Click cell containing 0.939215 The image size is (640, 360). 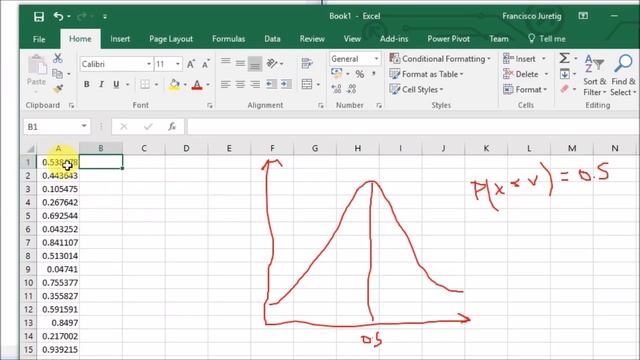(58, 349)
